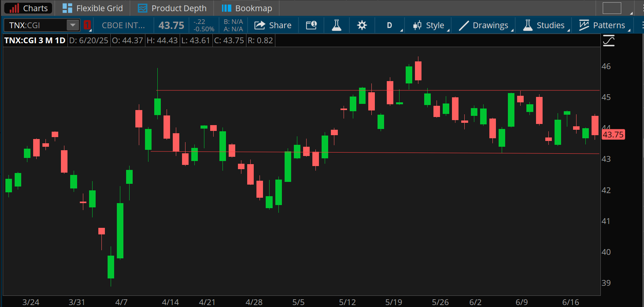Click the 46 price axis label

[x=606, y=66]
